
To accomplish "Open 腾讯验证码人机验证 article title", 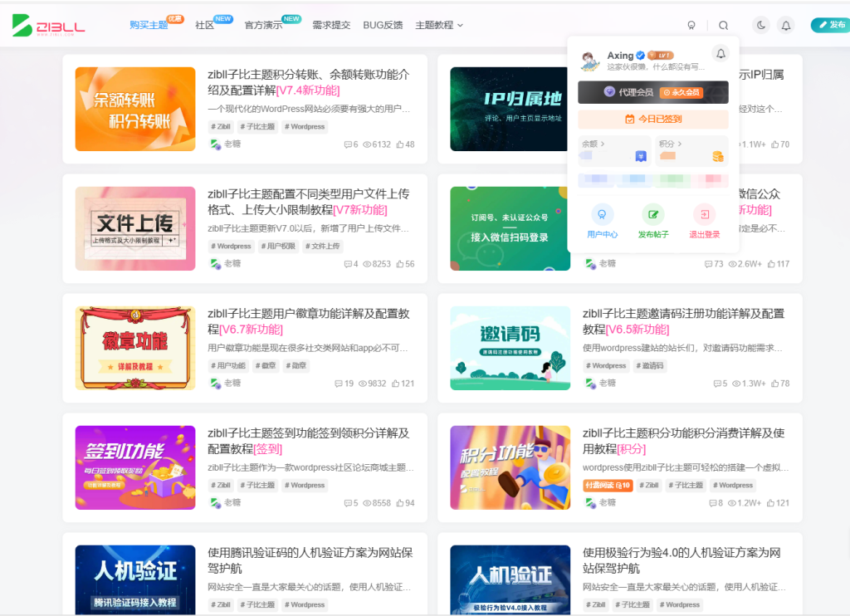I will tap(310, 560).
